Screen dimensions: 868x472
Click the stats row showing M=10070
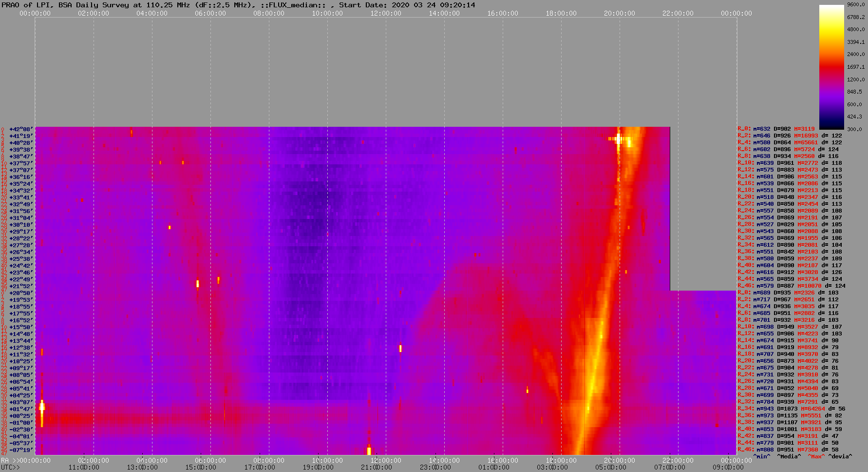click(792, 286)
